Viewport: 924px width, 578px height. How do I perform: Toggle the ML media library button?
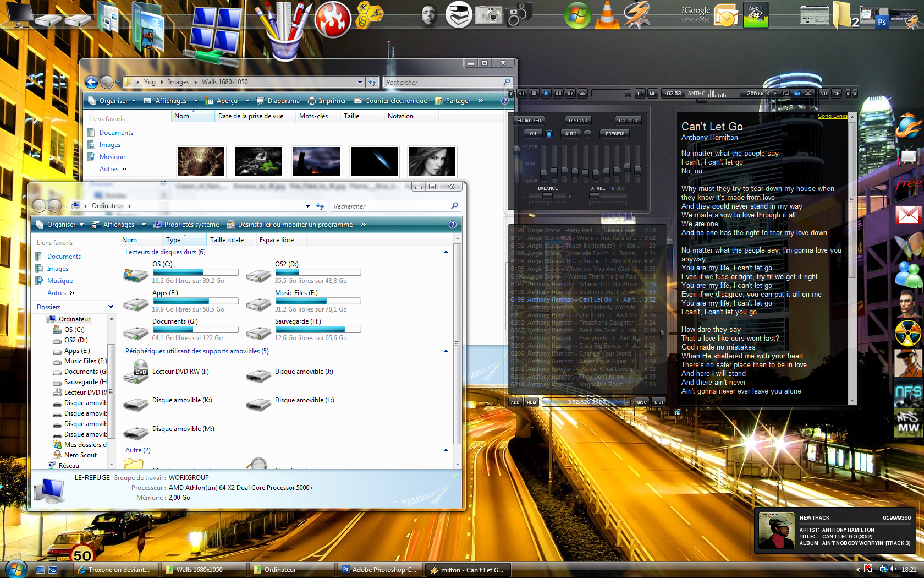652,93
